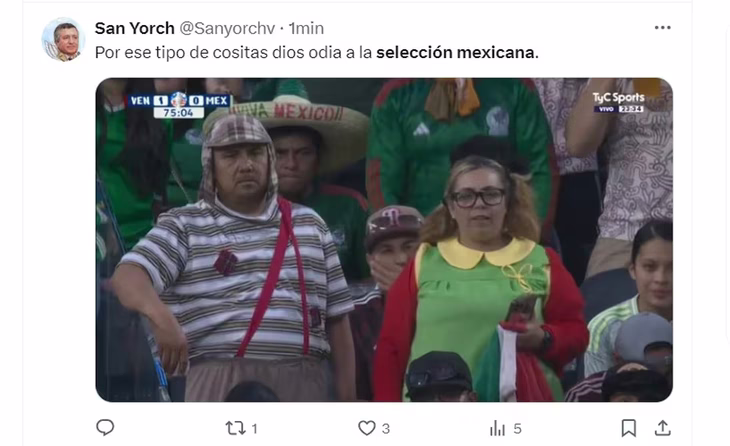The image size is (730, 446).
Task: Open the share upload icon
Action: click(662, 428)
